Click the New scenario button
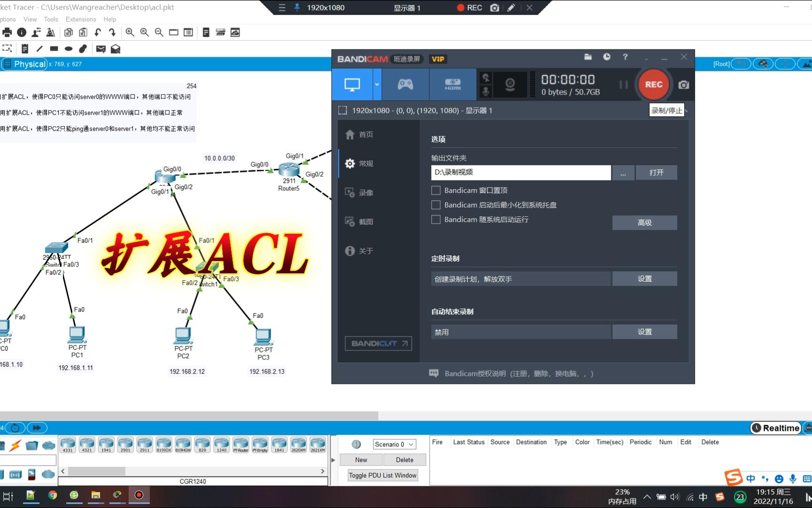 (361, 460)
